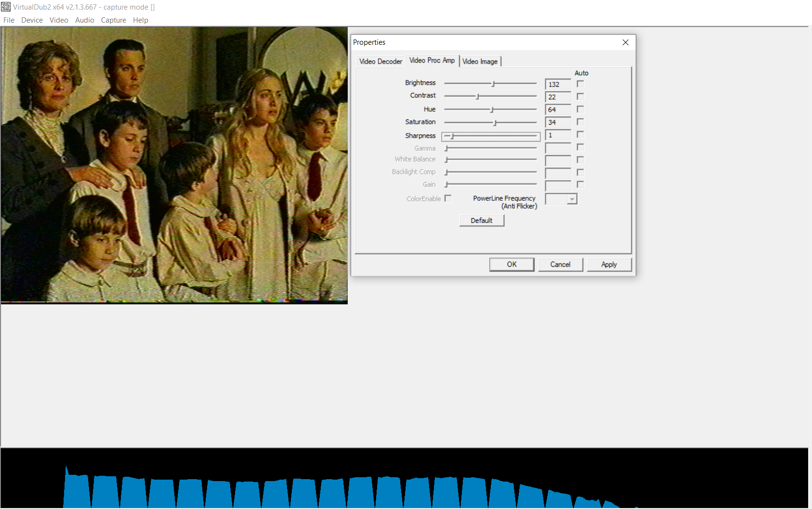The height and width of the screenshot is (509, 812).
Task: Click the Backlight Comp value field
Action: [558, 173]
